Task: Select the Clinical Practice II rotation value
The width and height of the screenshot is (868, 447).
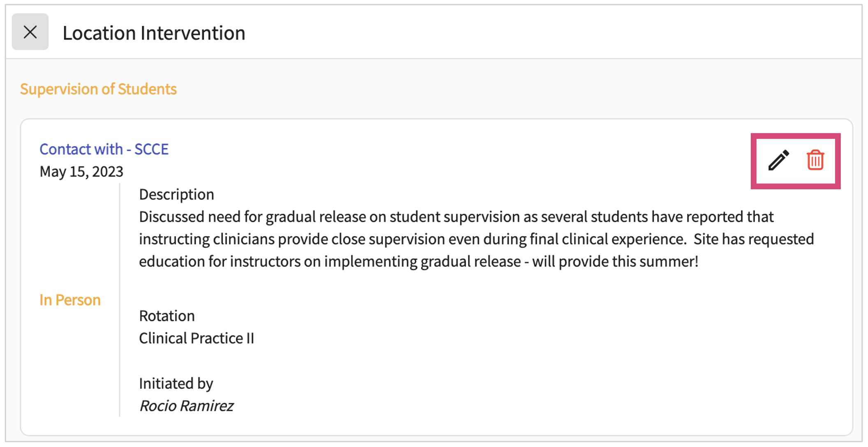Action: click(x=196, y=338)
